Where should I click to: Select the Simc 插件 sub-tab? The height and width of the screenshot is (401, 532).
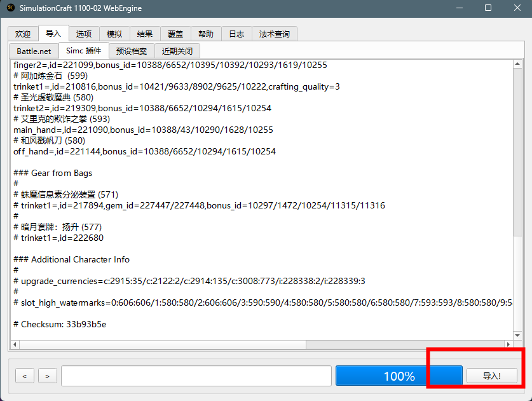[84, 51]
